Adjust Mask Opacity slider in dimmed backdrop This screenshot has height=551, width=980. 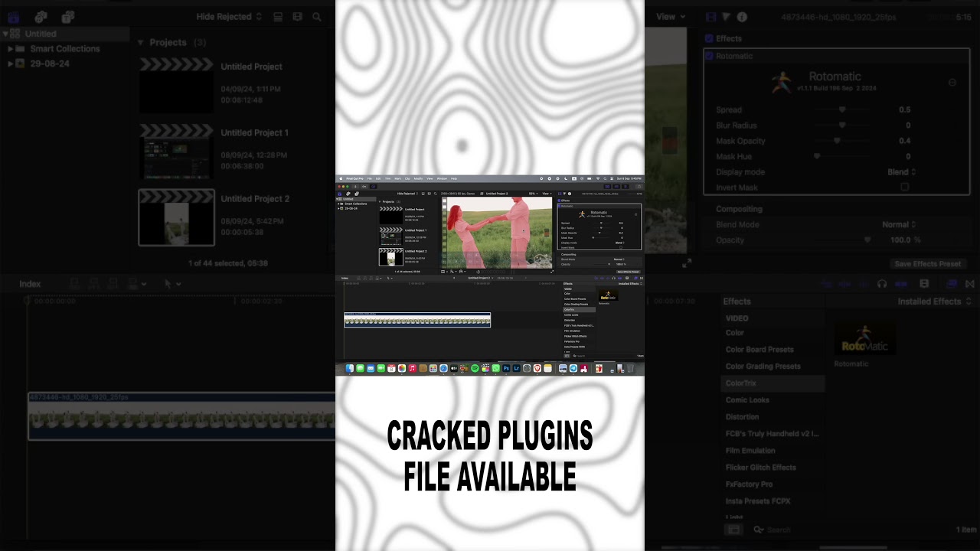click(837, 141)
